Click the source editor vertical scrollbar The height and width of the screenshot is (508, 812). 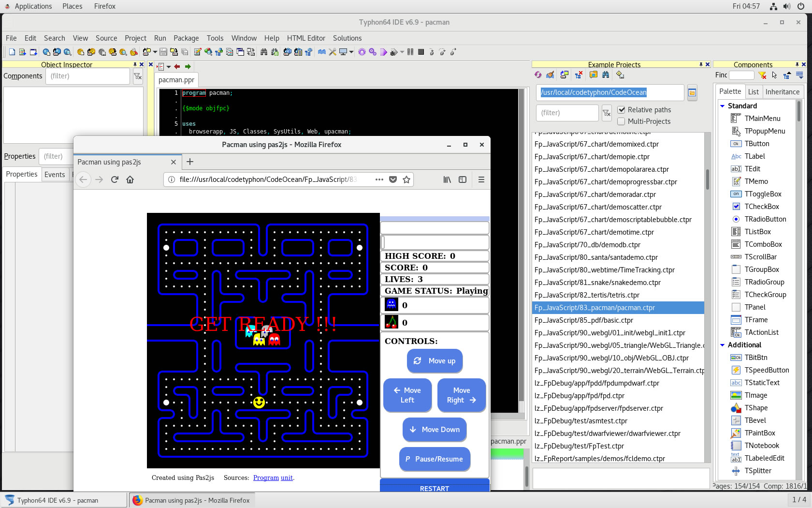point(522,251)
